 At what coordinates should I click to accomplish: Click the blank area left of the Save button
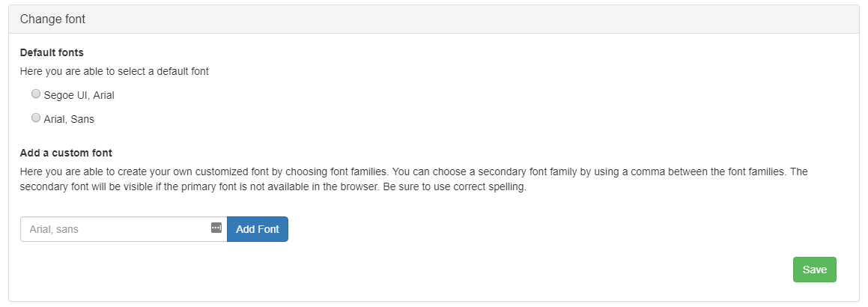coord(524,270)
